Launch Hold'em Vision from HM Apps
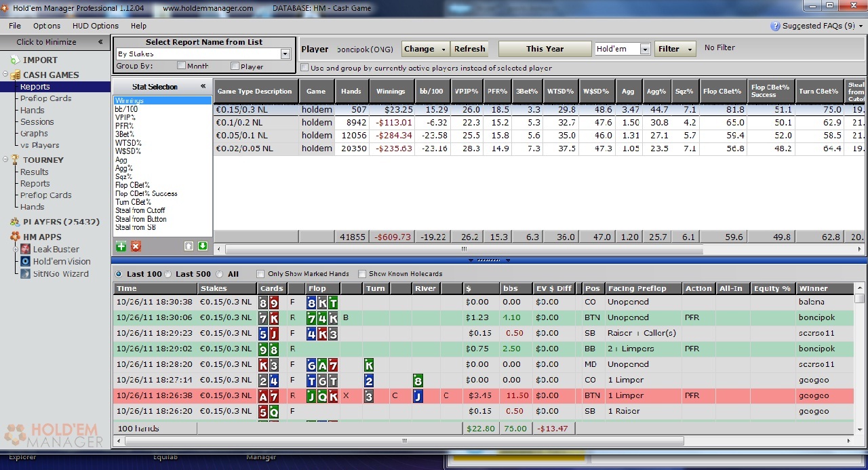This screenshot has height=470, width=868. pos(26,262)
